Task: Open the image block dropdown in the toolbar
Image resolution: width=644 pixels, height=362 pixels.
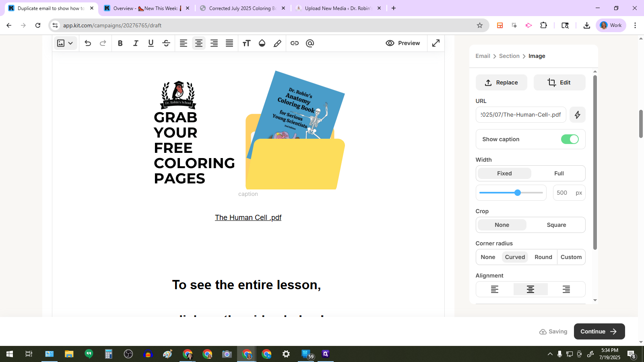Action: click(65, 43)
